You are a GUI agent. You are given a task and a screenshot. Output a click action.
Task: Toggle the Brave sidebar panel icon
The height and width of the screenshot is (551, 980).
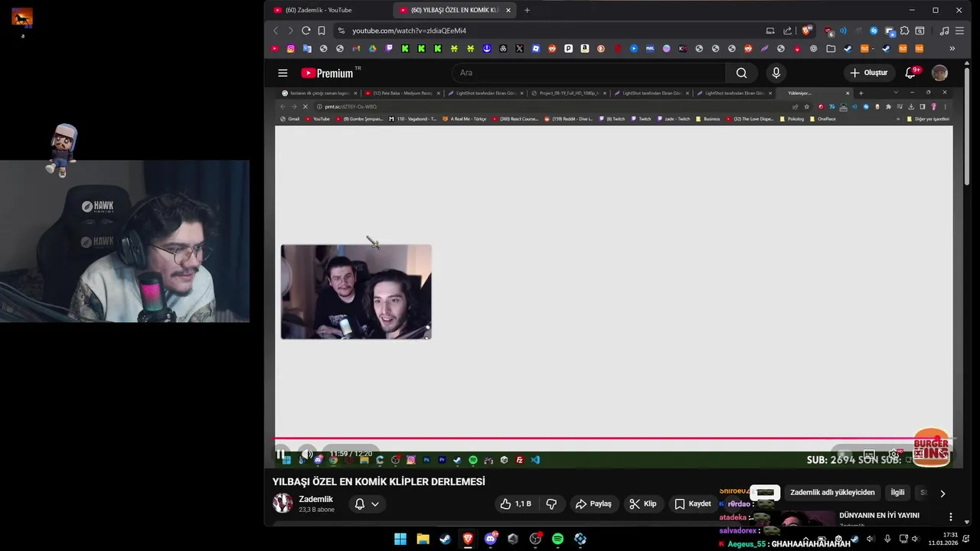tap(920, 31)
